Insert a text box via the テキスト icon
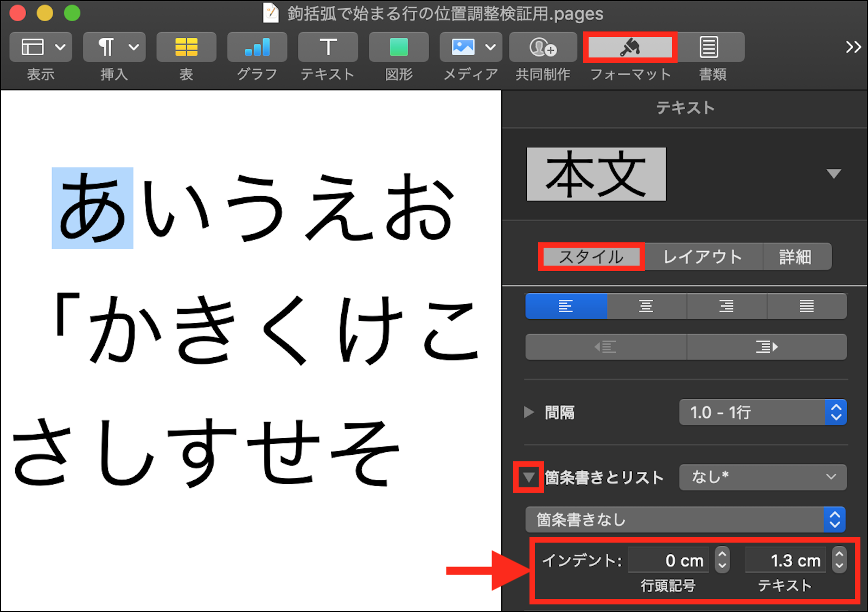 327,47
